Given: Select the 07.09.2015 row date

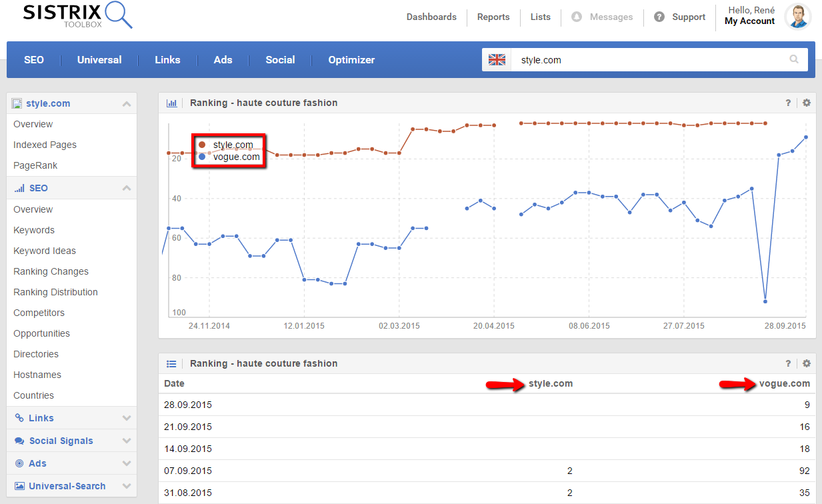Looking at the screenshot, I should click(x=188, y=471).
